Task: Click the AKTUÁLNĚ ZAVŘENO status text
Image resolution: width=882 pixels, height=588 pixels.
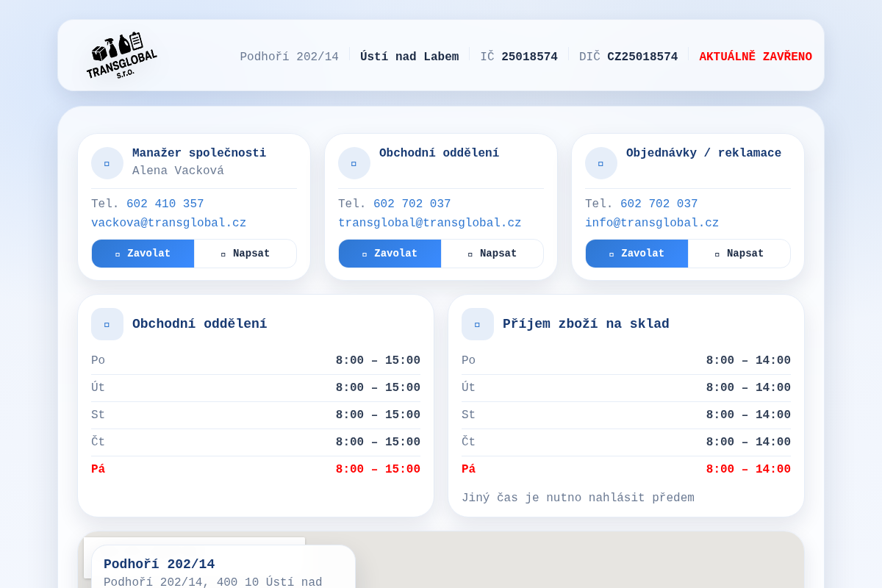Action: [756, 57]
